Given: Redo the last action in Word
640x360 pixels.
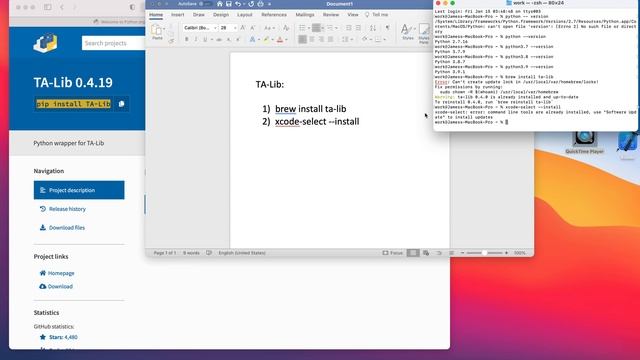Looking at the screenshot, I should click(251, 4).
